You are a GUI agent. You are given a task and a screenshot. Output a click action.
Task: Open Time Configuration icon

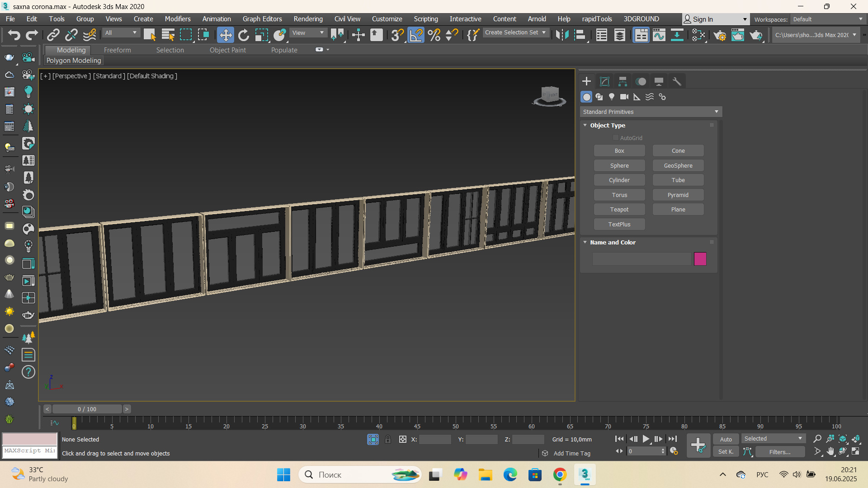(674, 451)
